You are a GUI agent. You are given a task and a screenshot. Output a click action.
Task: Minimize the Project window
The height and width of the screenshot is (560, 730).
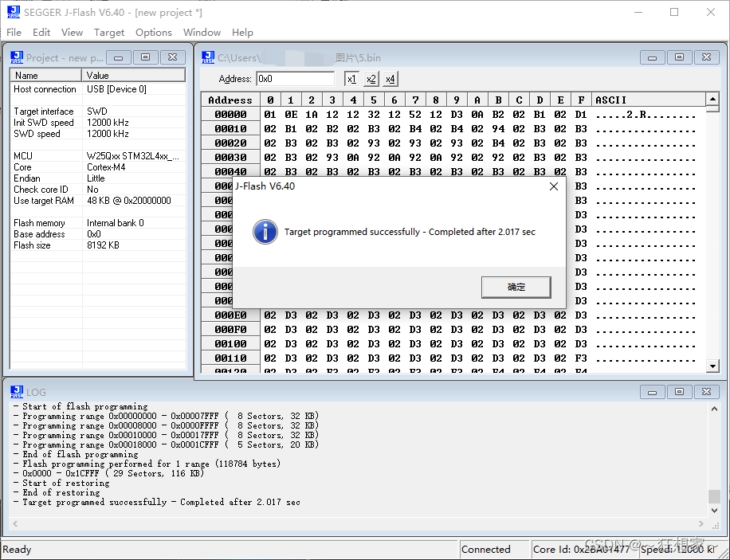119,57
